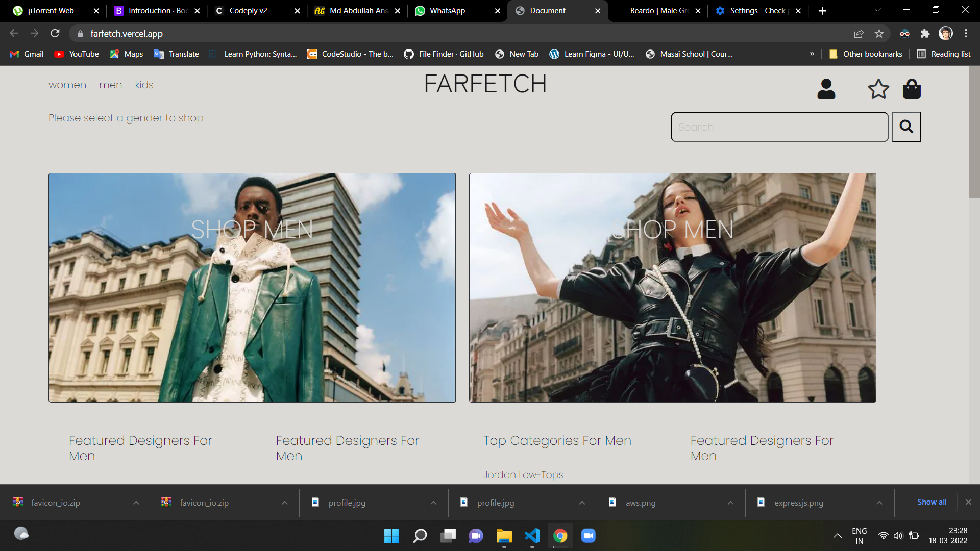Open Windows taskbar search
Image resolution: width=980 pixels, height=551 pixels.
(420, 536)
